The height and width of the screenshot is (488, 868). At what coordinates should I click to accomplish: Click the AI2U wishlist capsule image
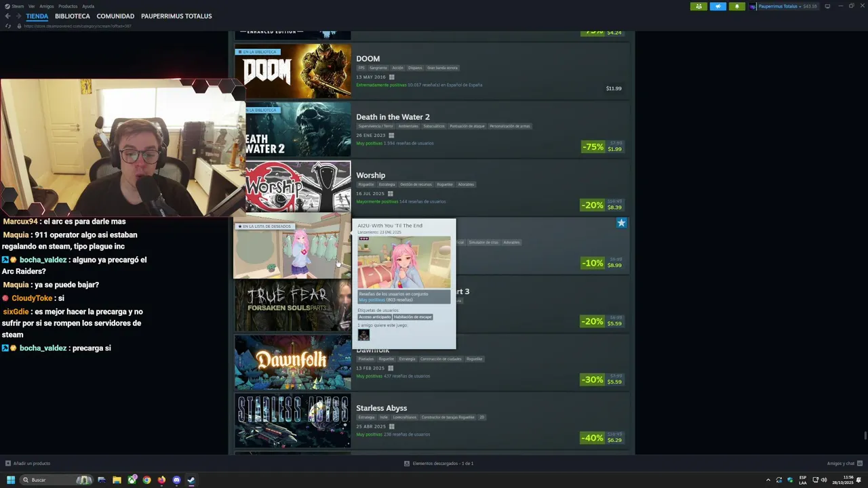pyautogui.click(x=292, y=247)
